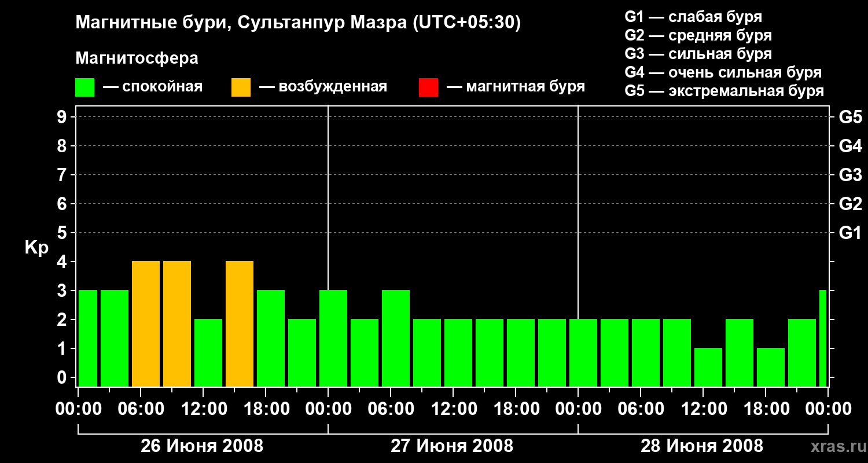Click the right-axis G1 tick label
This screenshot has width=868, height=463.
pos(851,233)
